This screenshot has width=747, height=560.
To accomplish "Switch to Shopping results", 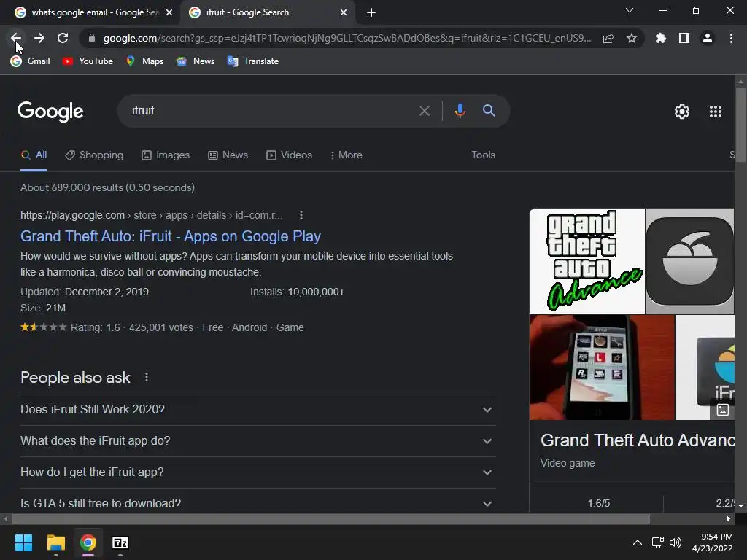I will click(x=94, y=155).
